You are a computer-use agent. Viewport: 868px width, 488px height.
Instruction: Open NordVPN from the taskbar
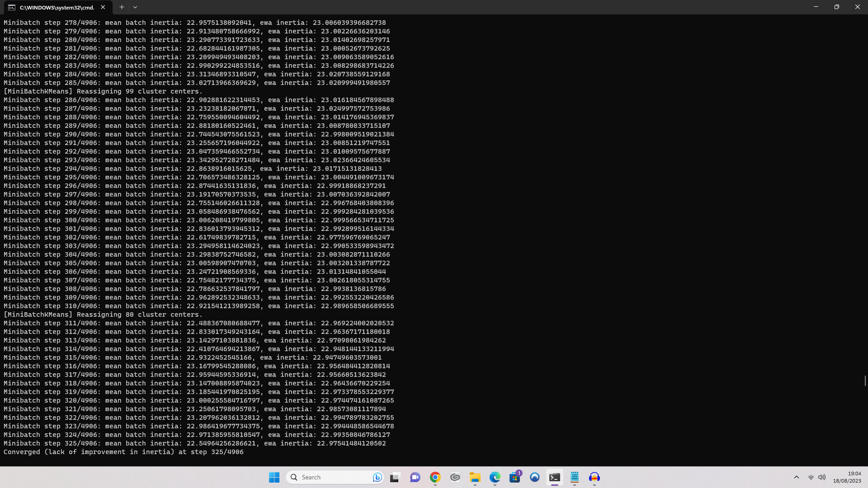(535, 477)
